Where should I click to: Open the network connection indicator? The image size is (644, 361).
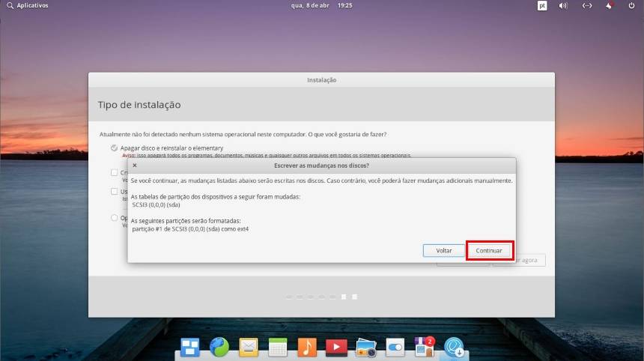pos(587,5)
